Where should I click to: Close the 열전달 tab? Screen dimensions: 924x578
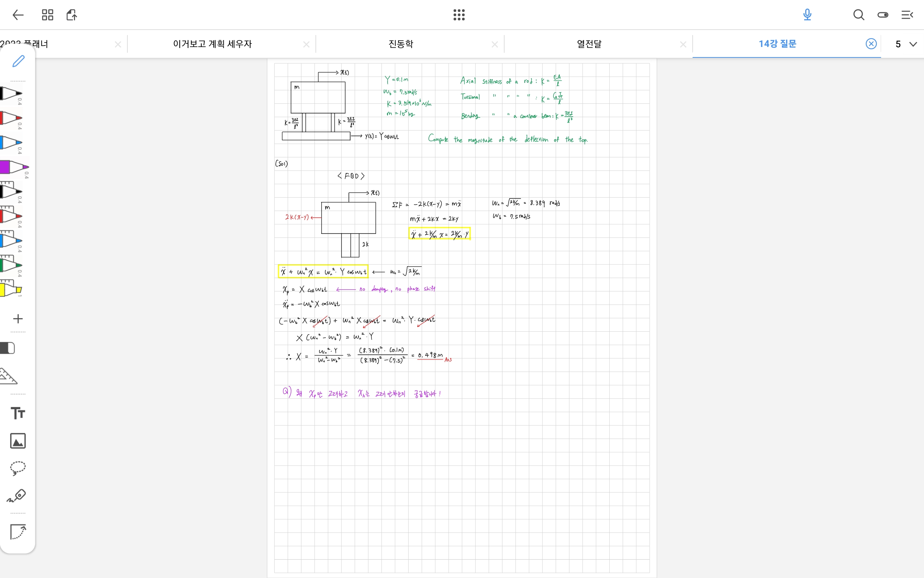coord(683,44)
